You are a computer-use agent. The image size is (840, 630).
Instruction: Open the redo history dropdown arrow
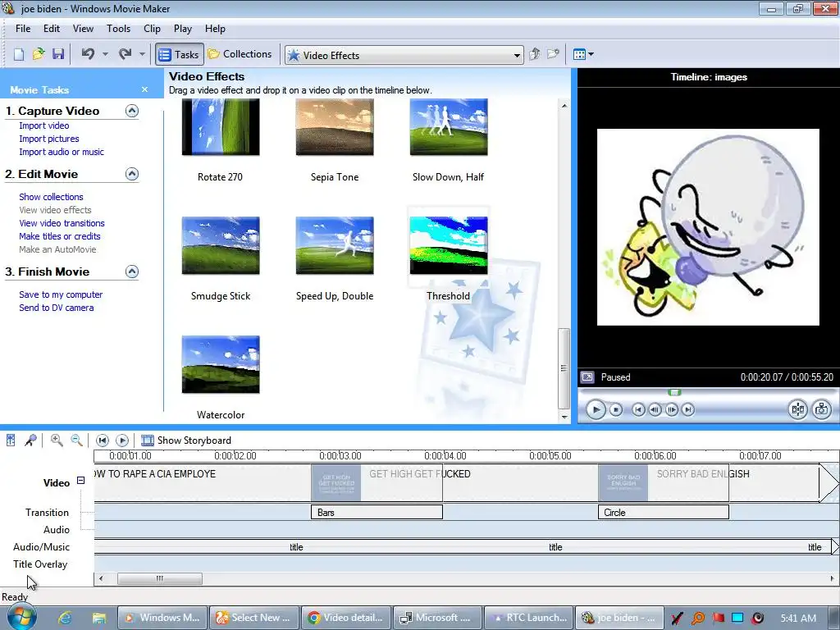[142, 54]
